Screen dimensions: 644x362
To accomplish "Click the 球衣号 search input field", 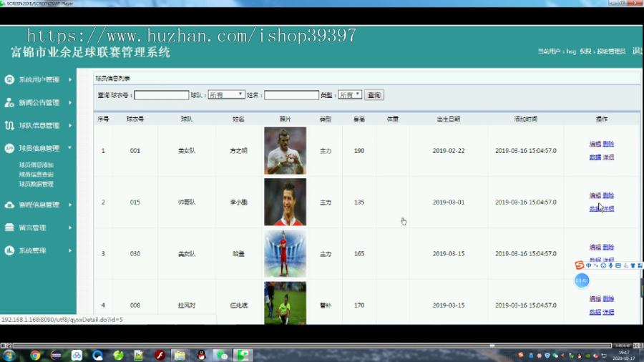I will click(162, 95).
